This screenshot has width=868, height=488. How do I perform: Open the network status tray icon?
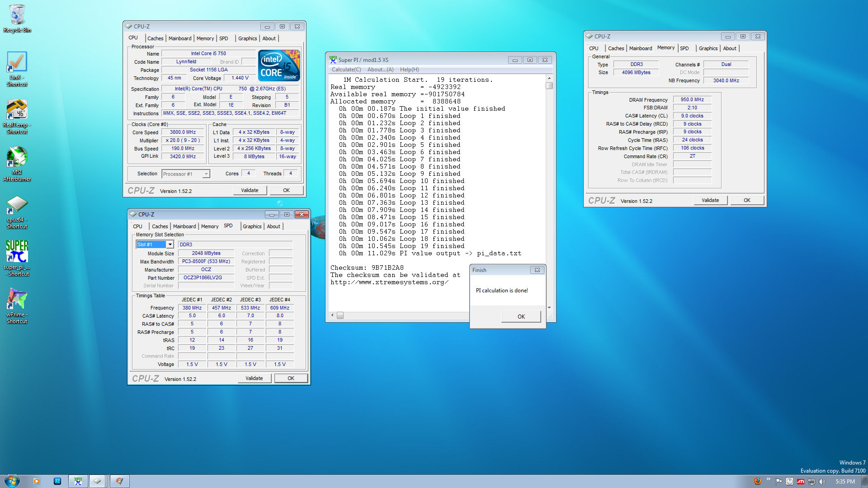coord(811,481)
